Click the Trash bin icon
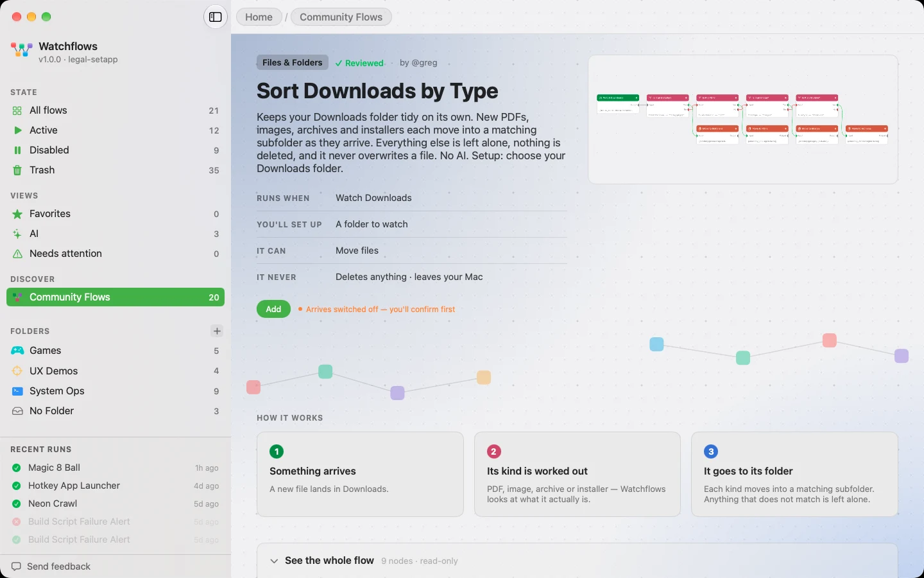 [x=17, y=170]
